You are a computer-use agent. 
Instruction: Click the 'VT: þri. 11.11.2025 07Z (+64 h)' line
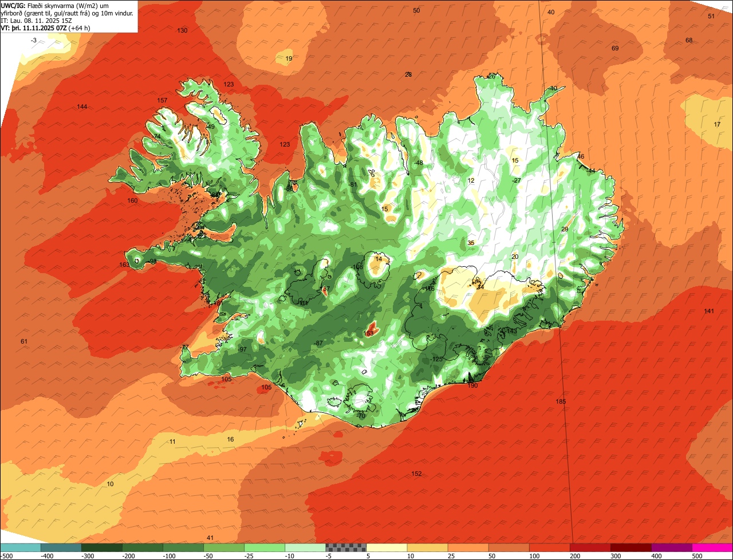tap(46, 27)
